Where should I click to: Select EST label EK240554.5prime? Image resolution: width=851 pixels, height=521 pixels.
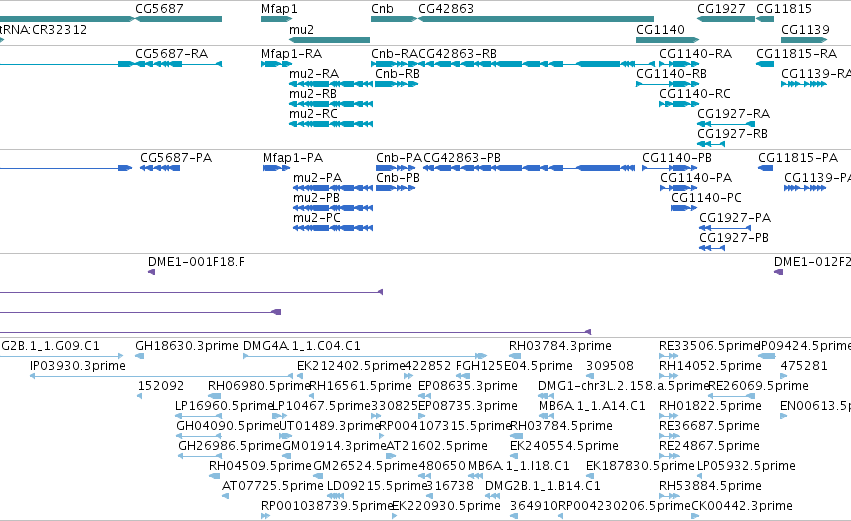[564, 447]
